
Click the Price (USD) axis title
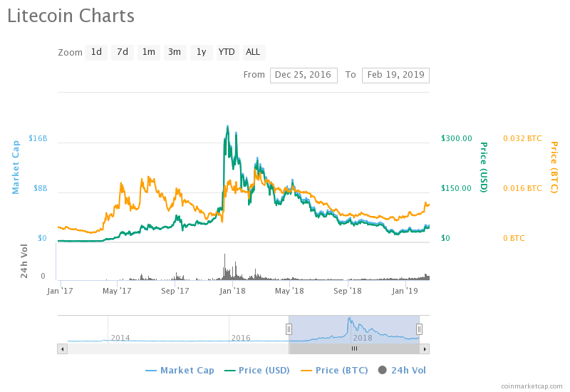484,167
